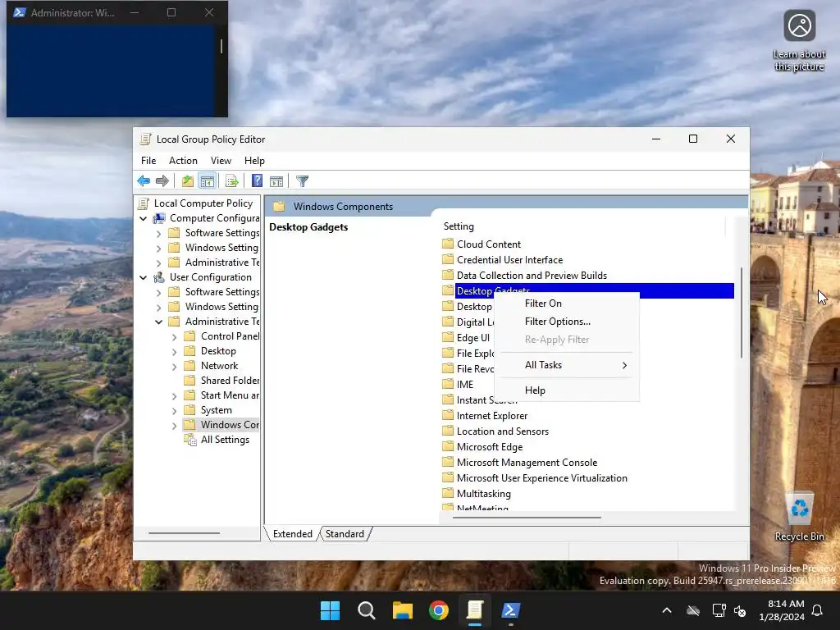Viewport: 840px width, 630px height.
Task: Open the Help menu in menu bar
Action: coord(254,161)
